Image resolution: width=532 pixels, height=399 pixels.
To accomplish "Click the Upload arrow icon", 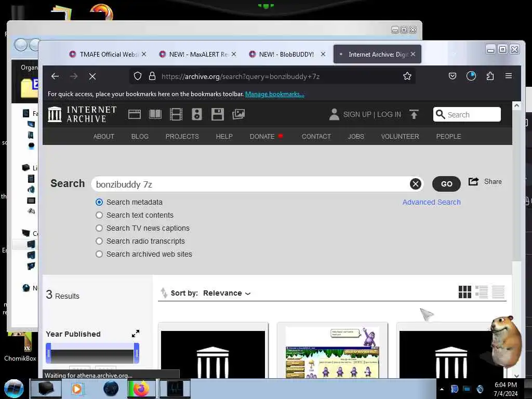I will tap(414, 114).
